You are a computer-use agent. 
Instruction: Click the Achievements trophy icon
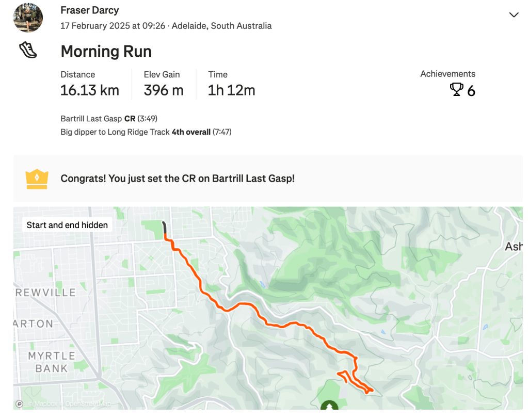pyautogui.click(x=456, y=90)
